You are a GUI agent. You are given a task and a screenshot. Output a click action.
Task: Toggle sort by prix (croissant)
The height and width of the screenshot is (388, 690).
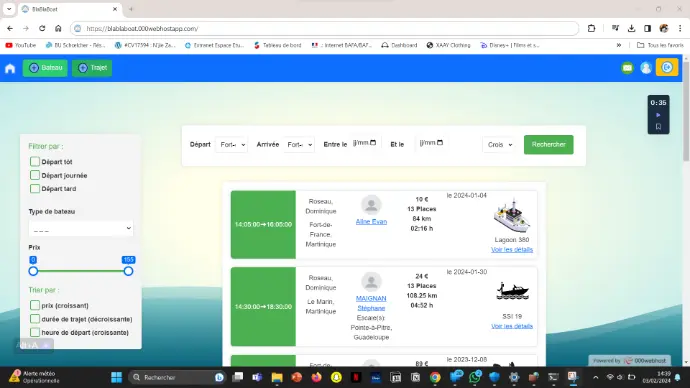coord(35,305)
